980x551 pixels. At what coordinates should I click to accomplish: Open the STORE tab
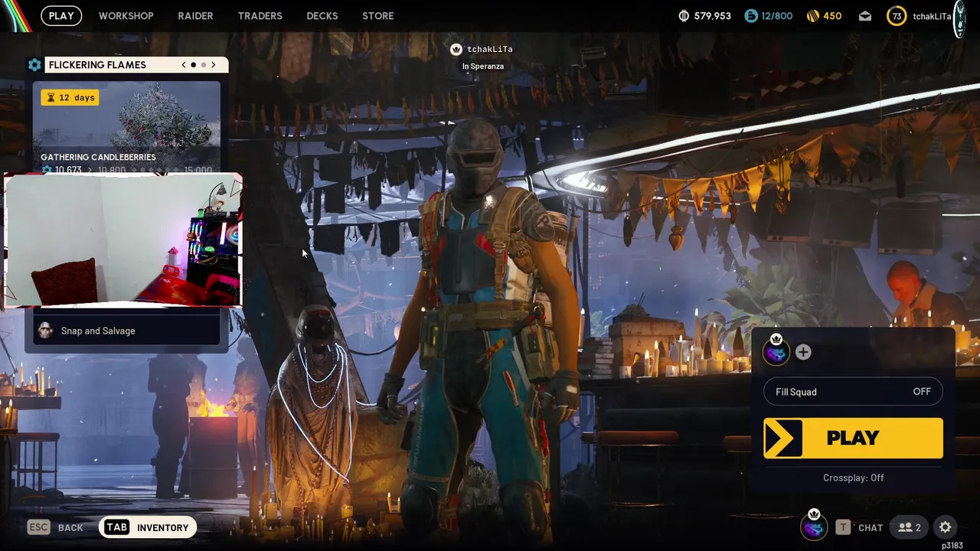click(x=377, y=15)
